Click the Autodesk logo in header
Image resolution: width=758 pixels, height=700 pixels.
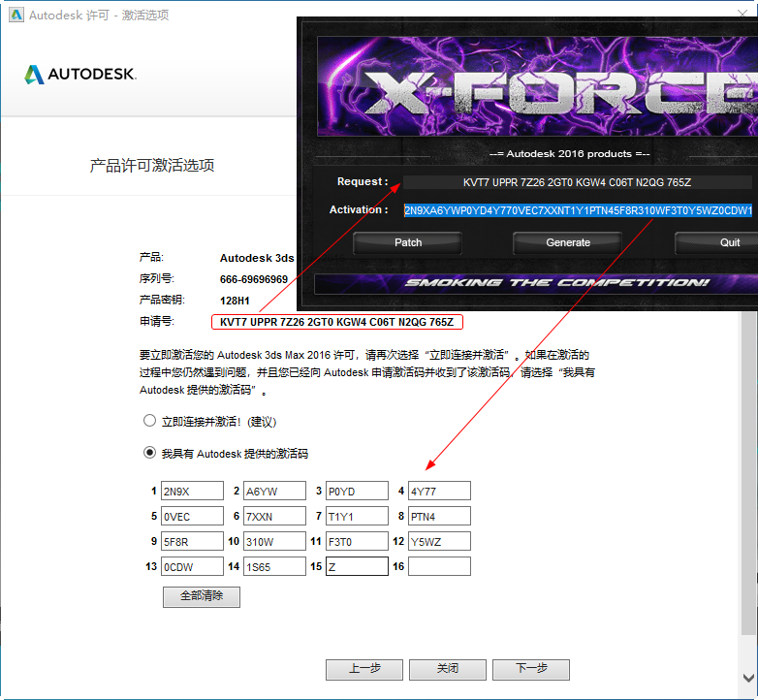(80, 75)
